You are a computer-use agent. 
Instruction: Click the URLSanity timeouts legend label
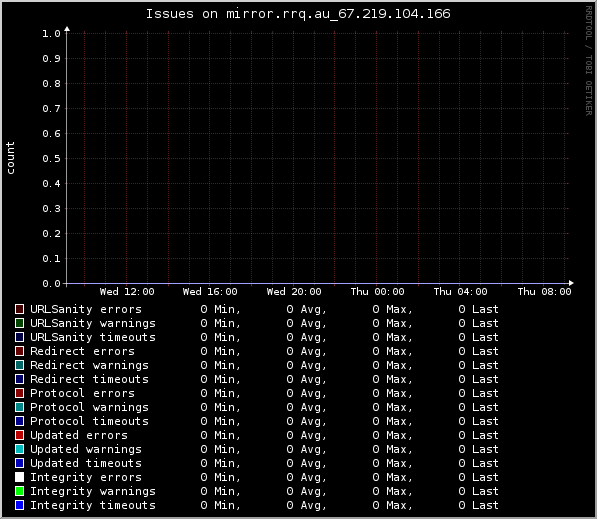tap(93, 337)
